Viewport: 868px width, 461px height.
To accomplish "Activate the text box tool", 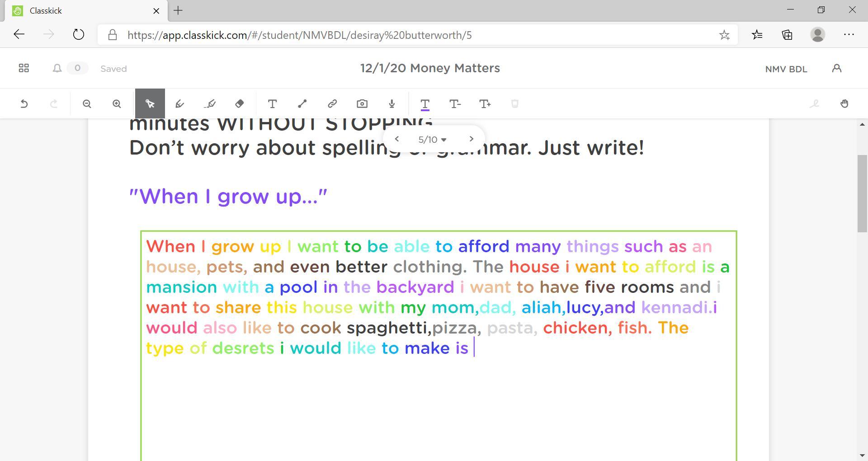I will 272,104.
